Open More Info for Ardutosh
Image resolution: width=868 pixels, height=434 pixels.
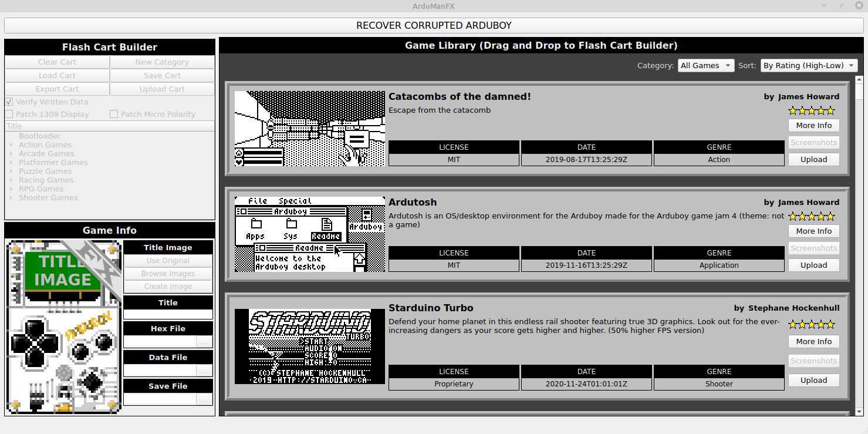813,231
